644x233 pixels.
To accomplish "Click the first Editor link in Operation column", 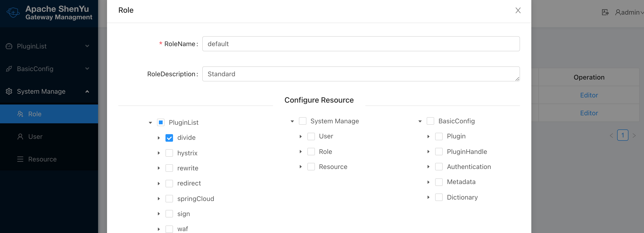I will coord(589,95).
